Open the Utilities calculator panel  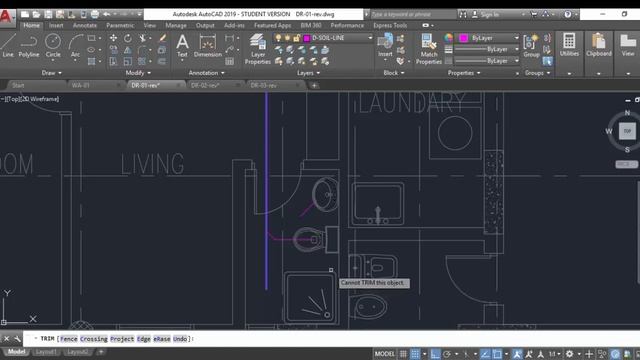(x=569, y=45)
